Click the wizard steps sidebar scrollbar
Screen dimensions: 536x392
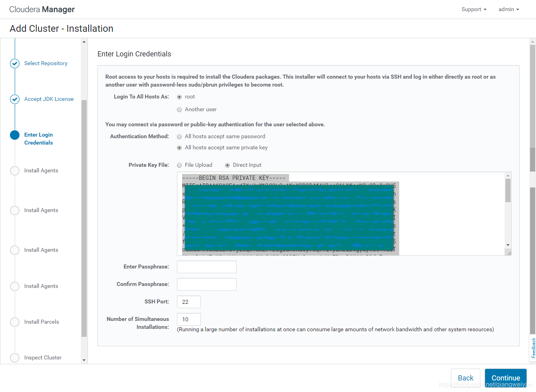84,218
